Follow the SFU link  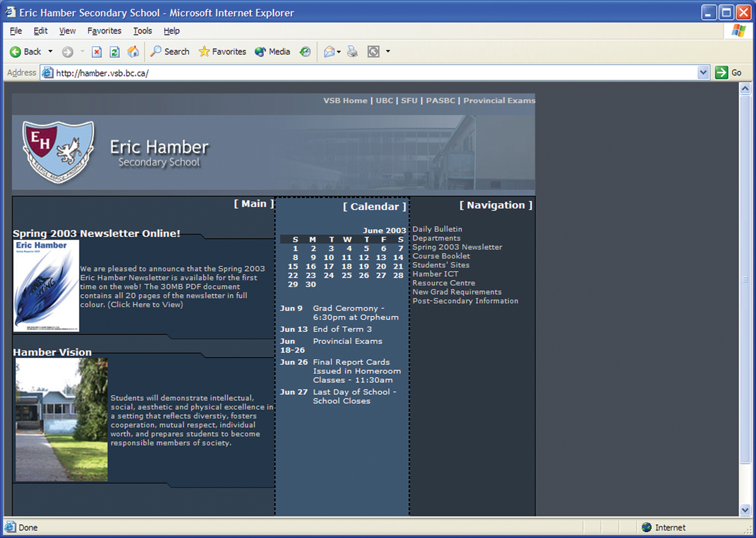coord(409,100)
